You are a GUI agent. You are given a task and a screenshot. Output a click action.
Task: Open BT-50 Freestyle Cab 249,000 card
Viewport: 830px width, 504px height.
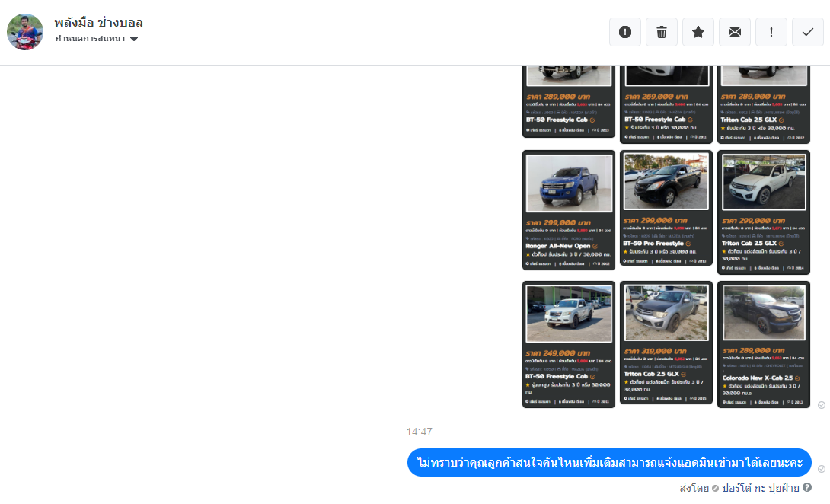coord(569,344)
